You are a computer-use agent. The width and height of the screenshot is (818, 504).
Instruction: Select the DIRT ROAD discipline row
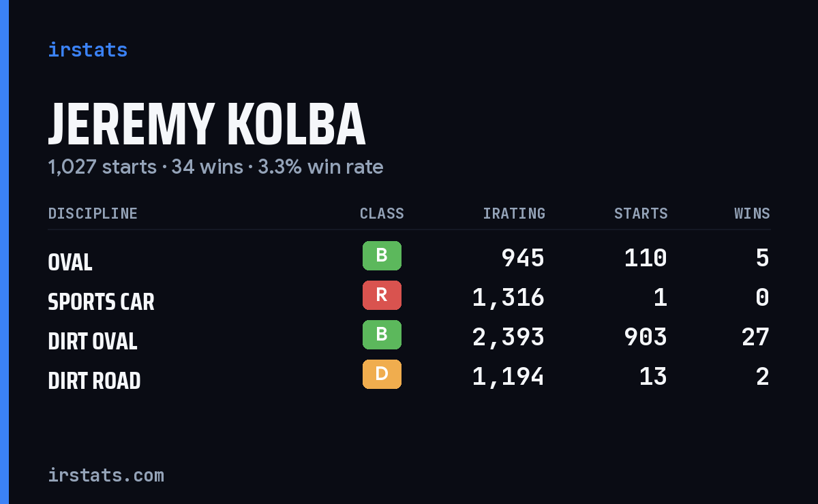409,377
